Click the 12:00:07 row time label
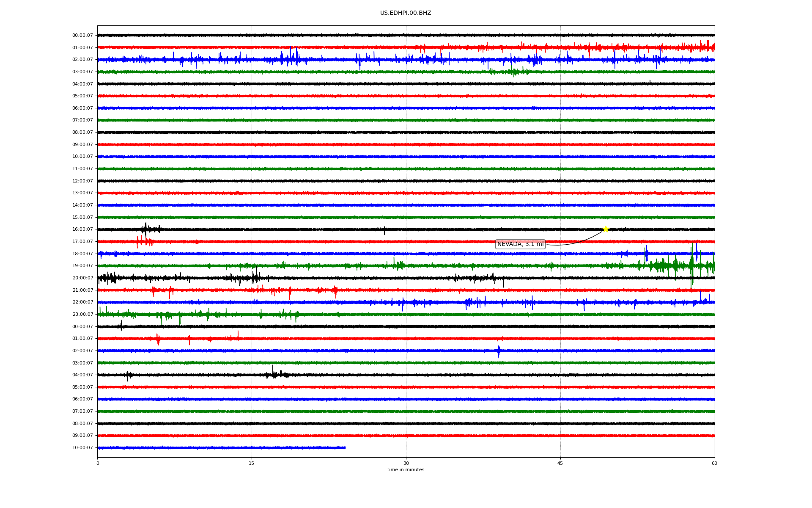The width and height of the screenshot is (812, 508). 82,181
